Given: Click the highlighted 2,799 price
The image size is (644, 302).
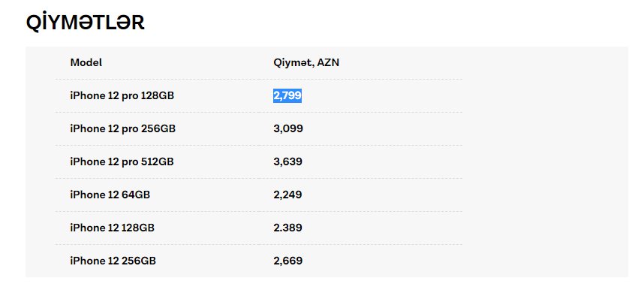Looking at the screenshot, I should point(287,95).
